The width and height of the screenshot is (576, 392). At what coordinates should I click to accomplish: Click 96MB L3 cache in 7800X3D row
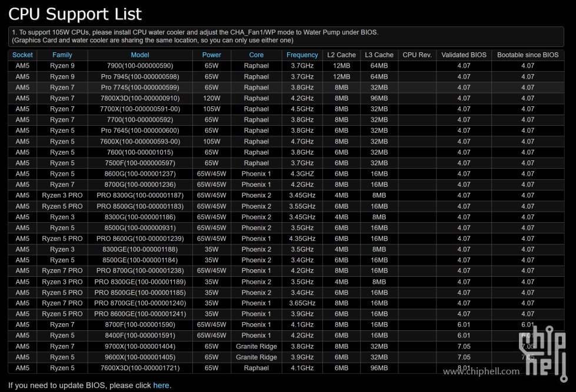point(379,98)
